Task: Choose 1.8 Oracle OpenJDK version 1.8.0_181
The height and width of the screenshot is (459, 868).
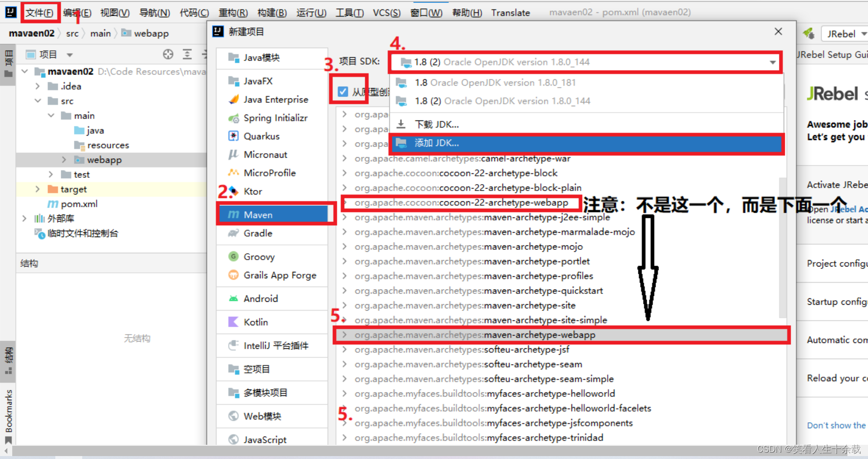Action: (x=586, y=83)
